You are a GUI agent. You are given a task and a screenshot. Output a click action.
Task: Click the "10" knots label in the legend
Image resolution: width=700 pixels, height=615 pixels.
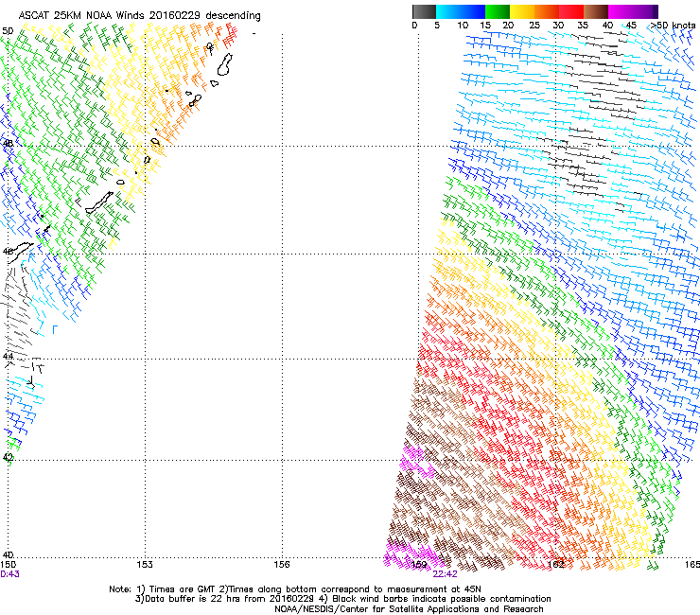[463, 26]
